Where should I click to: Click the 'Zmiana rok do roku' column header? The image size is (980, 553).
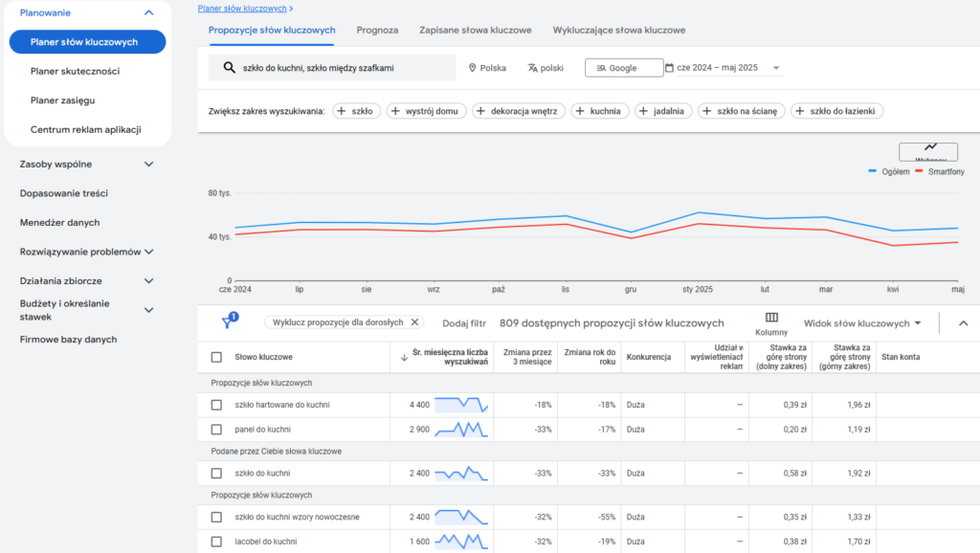(590, 357)
